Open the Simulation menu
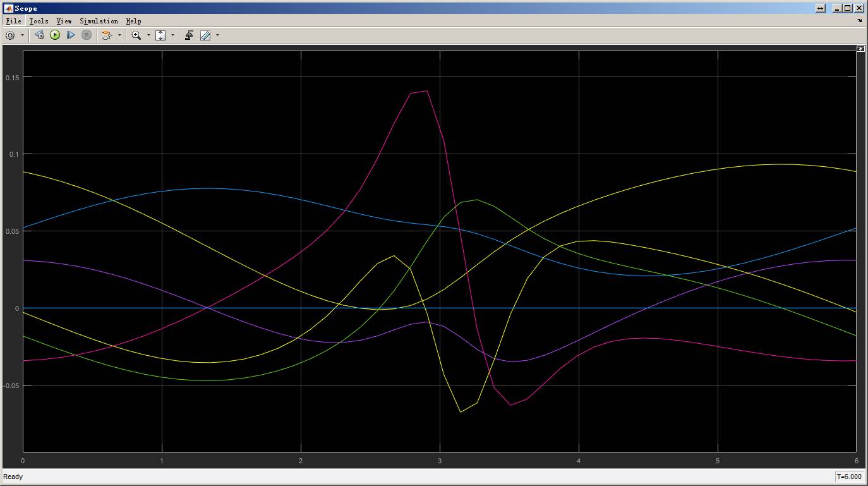The height and width of the screenshot is (486, 868). [x=99, y=21]
